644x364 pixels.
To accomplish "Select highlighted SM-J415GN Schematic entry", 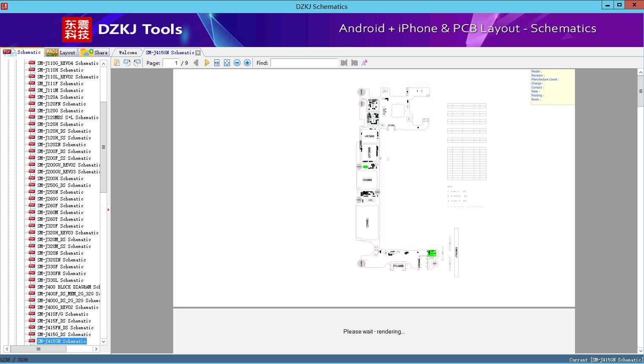I will [61, 341].
